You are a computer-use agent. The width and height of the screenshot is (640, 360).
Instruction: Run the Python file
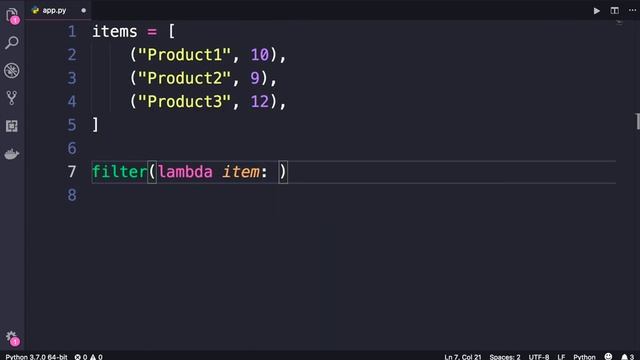tap(597, 11)
